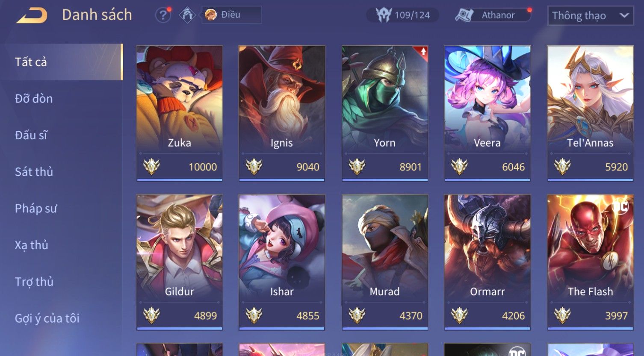Select the Murad hero card

385,262
